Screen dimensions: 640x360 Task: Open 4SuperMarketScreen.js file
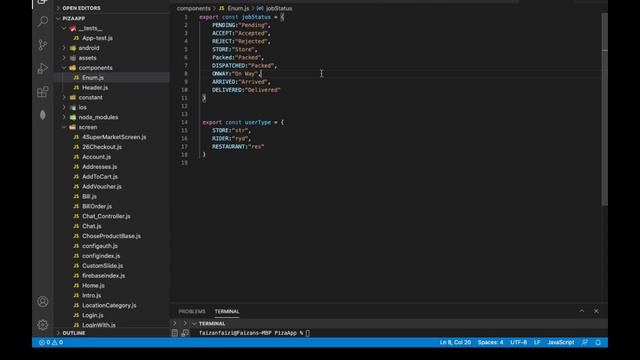[114, 137]
